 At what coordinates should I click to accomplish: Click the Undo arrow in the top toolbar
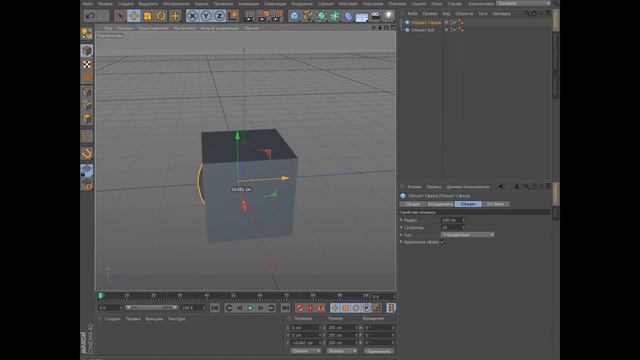(x=90, y=16)
